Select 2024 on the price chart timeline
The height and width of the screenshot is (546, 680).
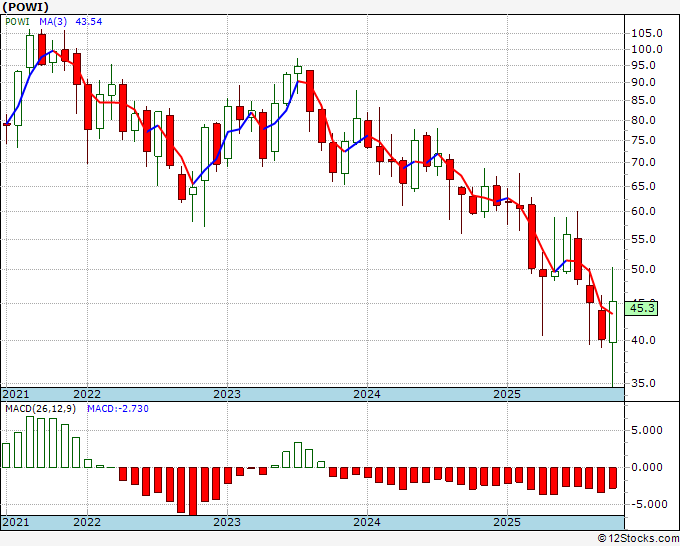366,394
